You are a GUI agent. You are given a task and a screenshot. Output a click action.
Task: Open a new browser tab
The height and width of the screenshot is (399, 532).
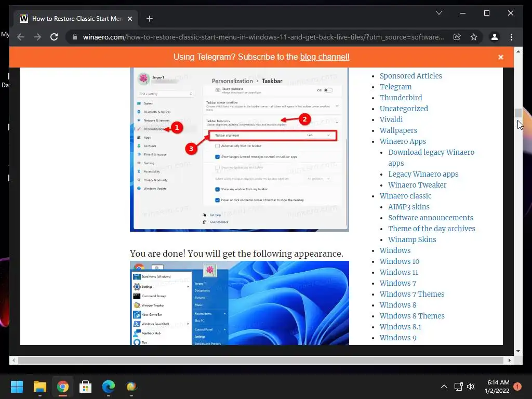149,19
